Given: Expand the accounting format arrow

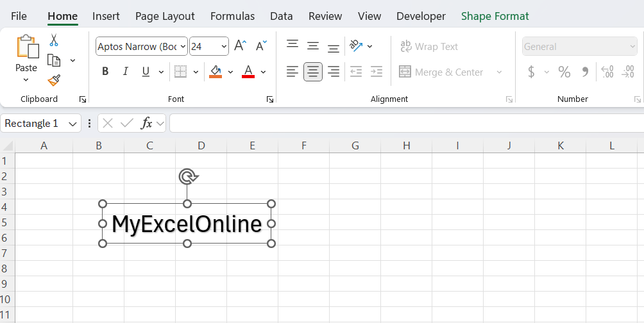Looking at the screenshot, I should pos(547,72).
